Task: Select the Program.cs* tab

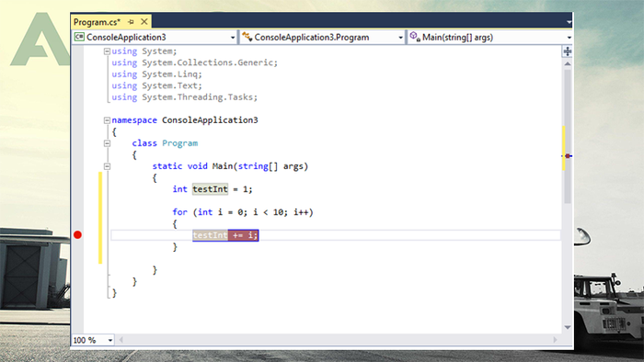Action: [x=97, y=22]
